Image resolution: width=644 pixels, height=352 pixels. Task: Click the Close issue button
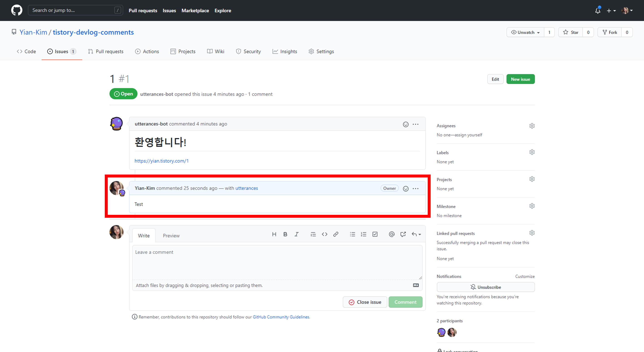pyautogui.click(x=365, y=302)
